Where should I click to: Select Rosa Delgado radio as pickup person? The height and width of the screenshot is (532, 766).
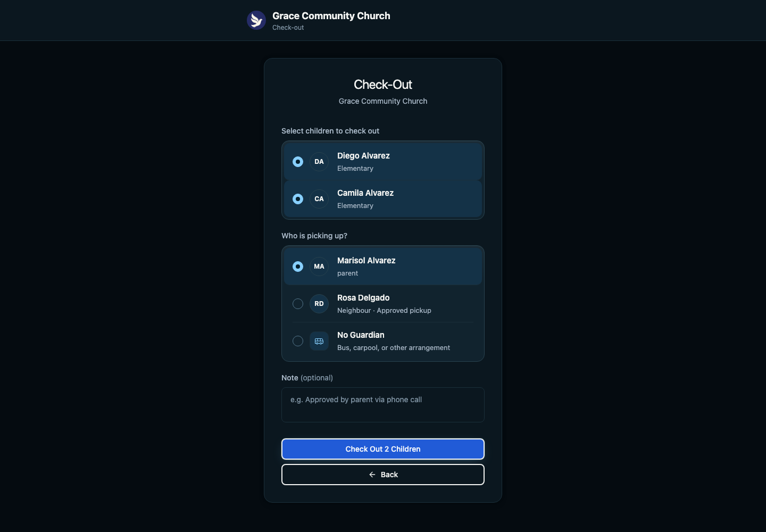pyautogui.click(x=298, y=304)
